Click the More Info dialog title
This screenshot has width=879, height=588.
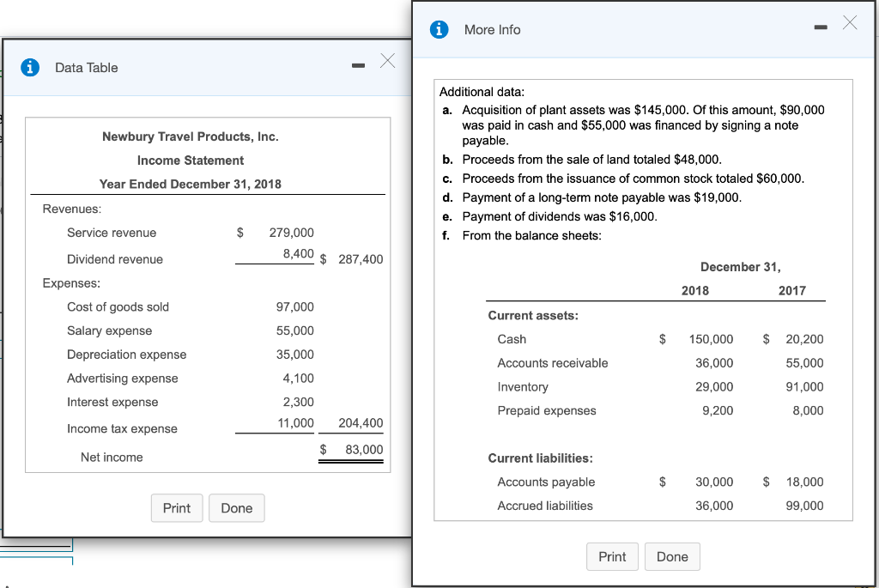(492, 30)
